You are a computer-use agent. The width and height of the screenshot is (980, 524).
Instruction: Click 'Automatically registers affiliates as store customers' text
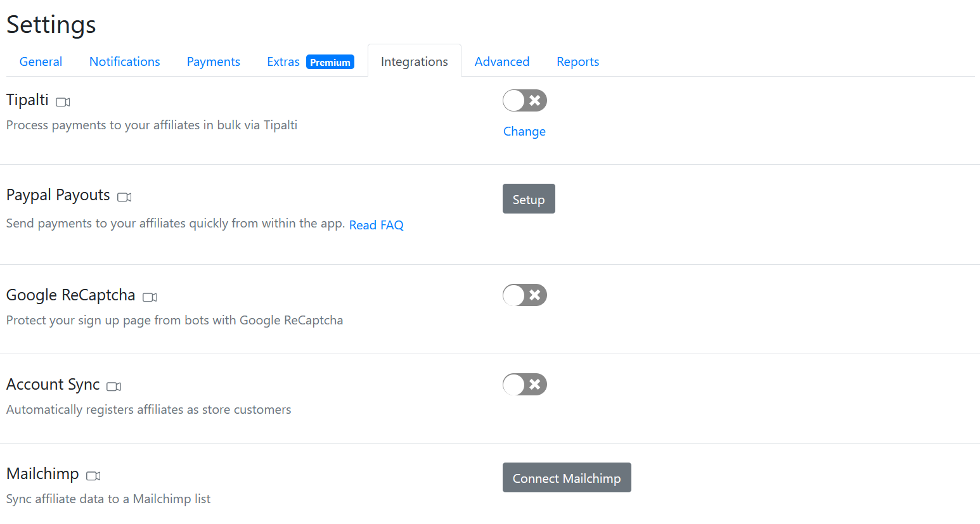pyautogui.click(x=149, y=409)
